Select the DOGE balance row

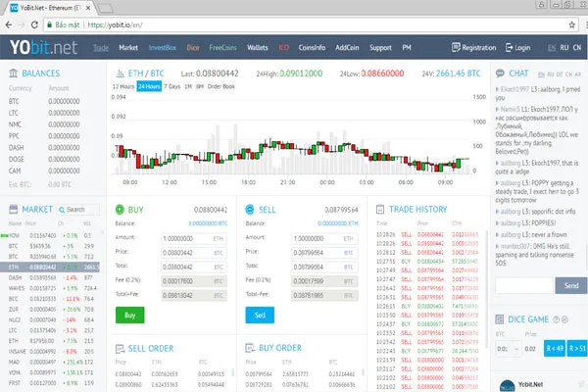pyautogui.click(x=44, y=159)
